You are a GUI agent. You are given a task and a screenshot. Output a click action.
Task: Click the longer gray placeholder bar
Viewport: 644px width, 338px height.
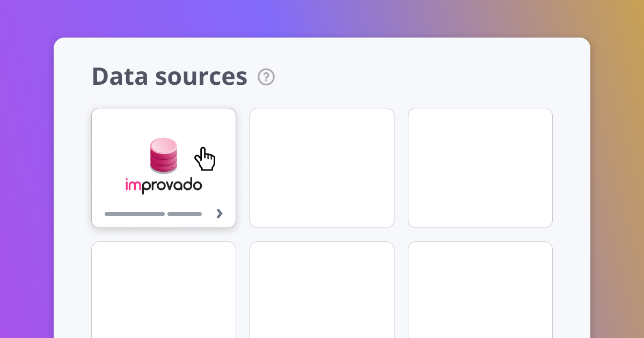tap(135, 214)
